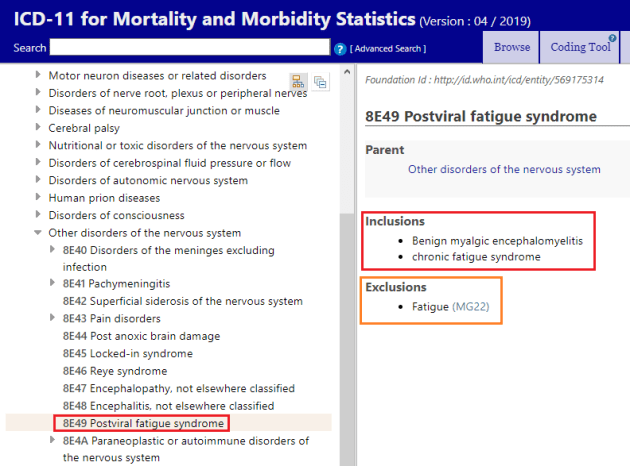
Task: Open the Advanced Search link
Action: (x=388, y=49)
